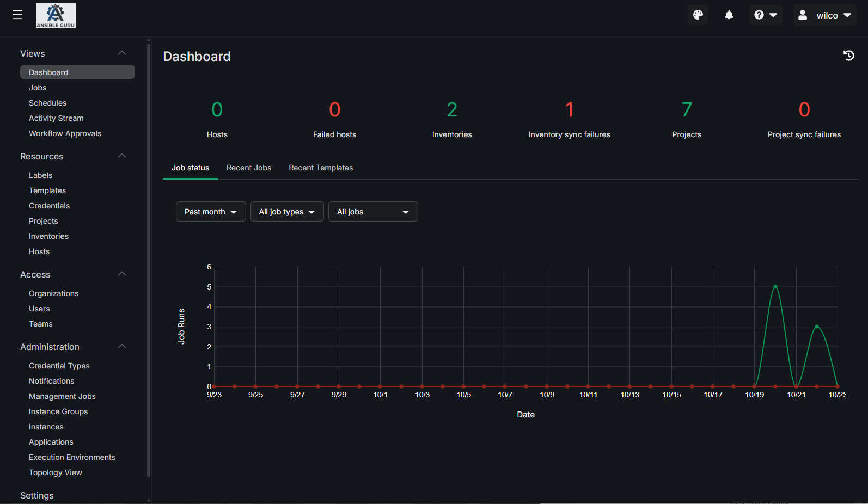Open Projects in the sidebar
The height and width of the screenshot is (504, 868).
pos(43,221)
